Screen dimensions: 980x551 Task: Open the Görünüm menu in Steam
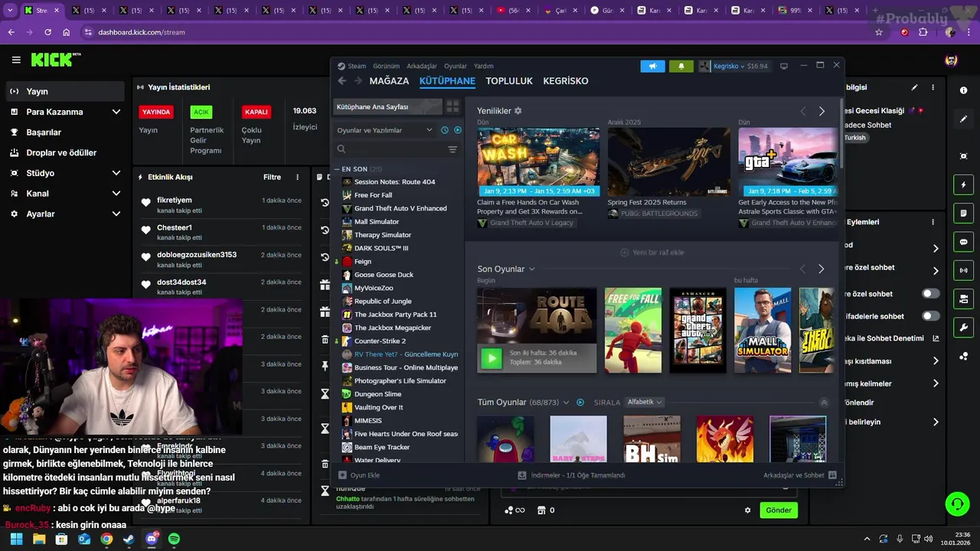386,67
